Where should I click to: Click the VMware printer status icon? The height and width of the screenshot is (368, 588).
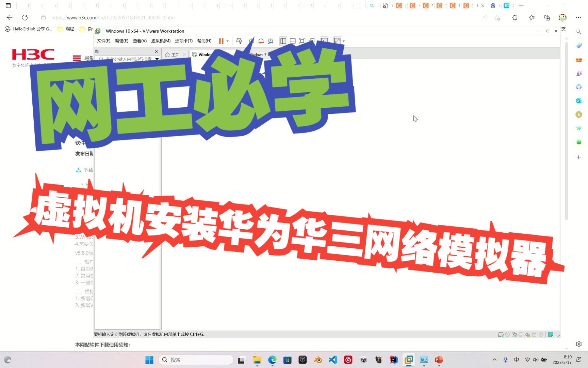[521, 335]
